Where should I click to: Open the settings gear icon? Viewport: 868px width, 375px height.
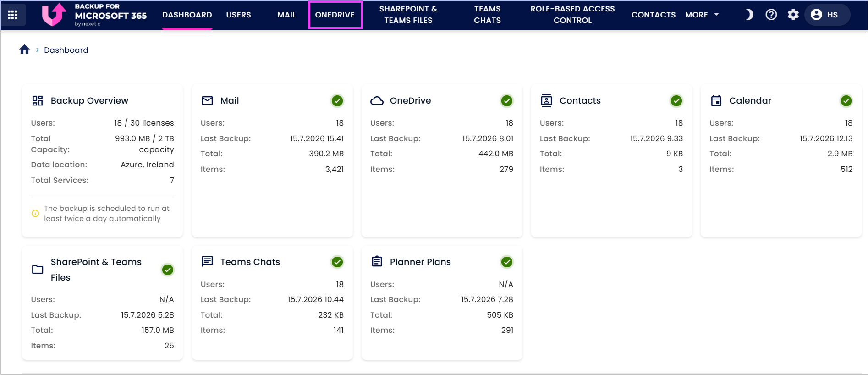793,15
